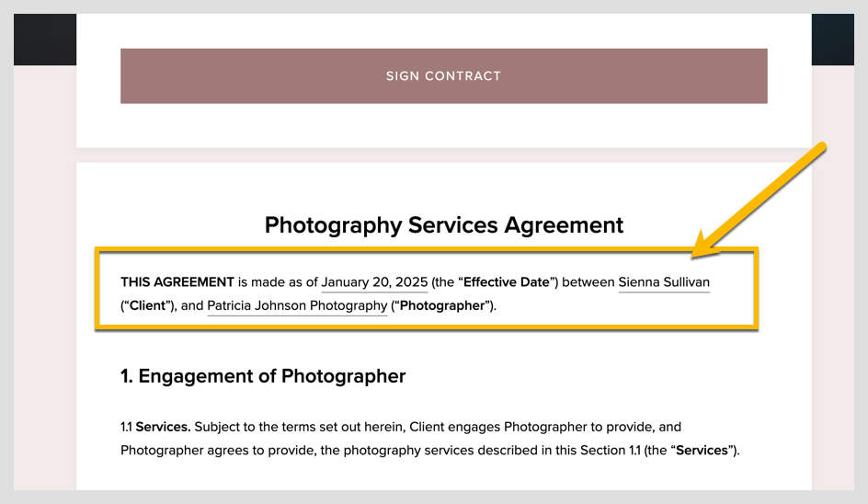Screen dimensions: 868x504
Task: Click the Patricia Johnson Photography name field
Action: pos(297,305)
